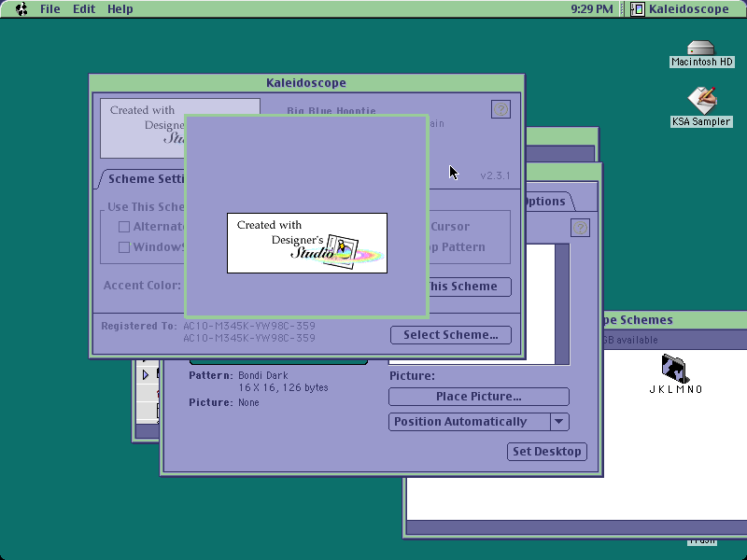The height and width of the screenshot is (560, 747).
Task: Click the partly hidden This Scheme button
Action: click(x=470, y=287)
